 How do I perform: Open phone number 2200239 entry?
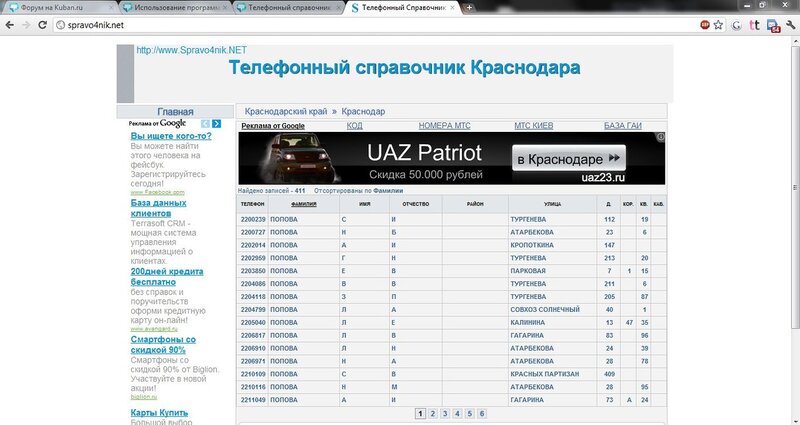pos(253,218)
